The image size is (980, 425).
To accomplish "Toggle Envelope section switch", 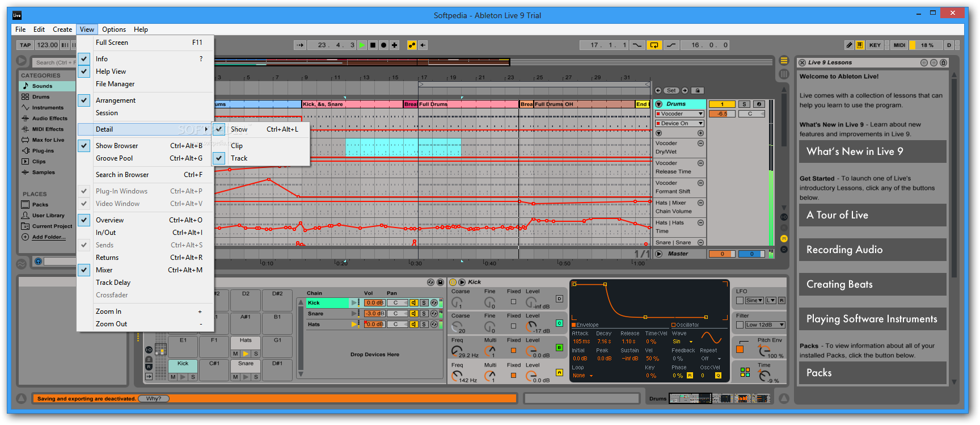I will tap(574, 325).
